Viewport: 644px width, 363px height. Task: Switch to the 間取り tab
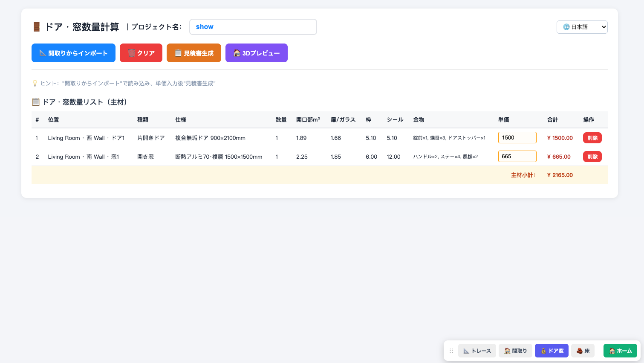pos(515,351)
